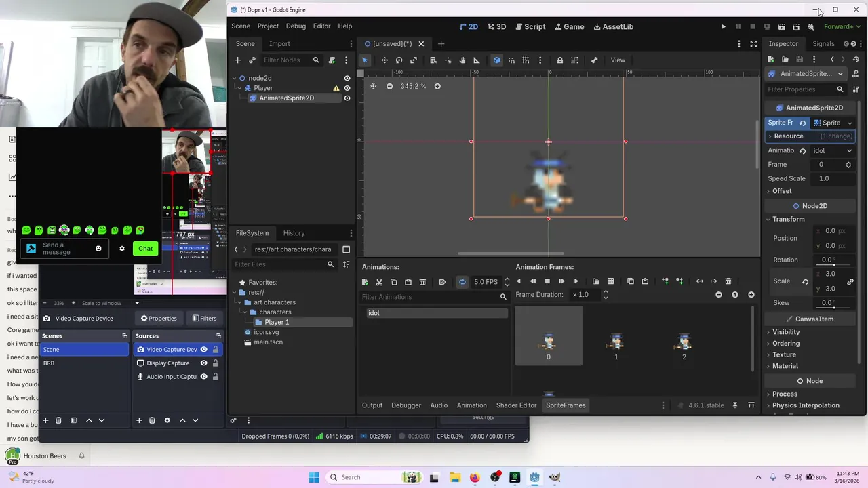
Task: Expand the Ordering section in Inspector
Action: (786, 344)
